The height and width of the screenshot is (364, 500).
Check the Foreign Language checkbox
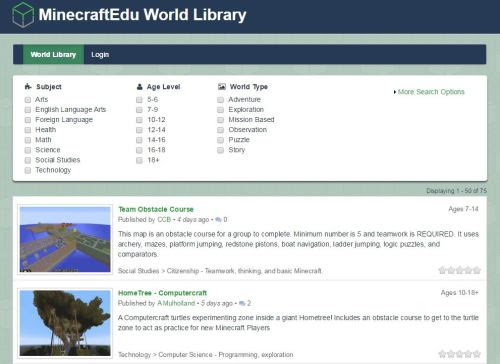[x=28, y=120]
